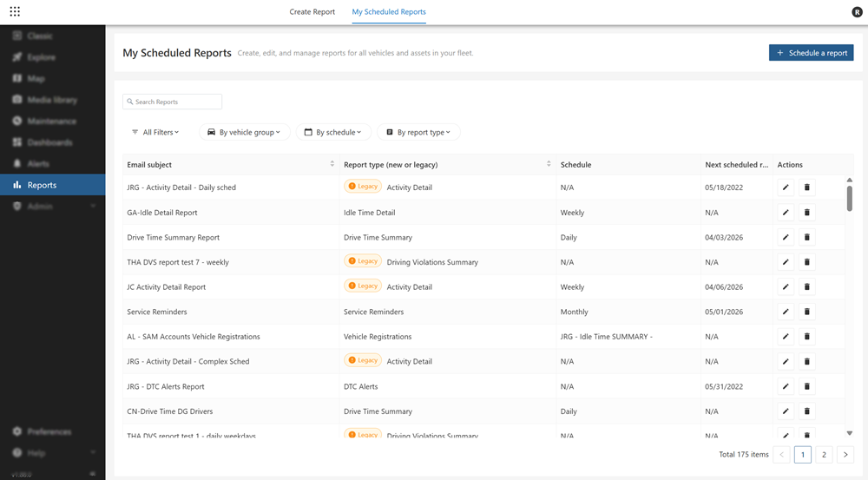Expand the By report type filter

click(x=418, y=132)
